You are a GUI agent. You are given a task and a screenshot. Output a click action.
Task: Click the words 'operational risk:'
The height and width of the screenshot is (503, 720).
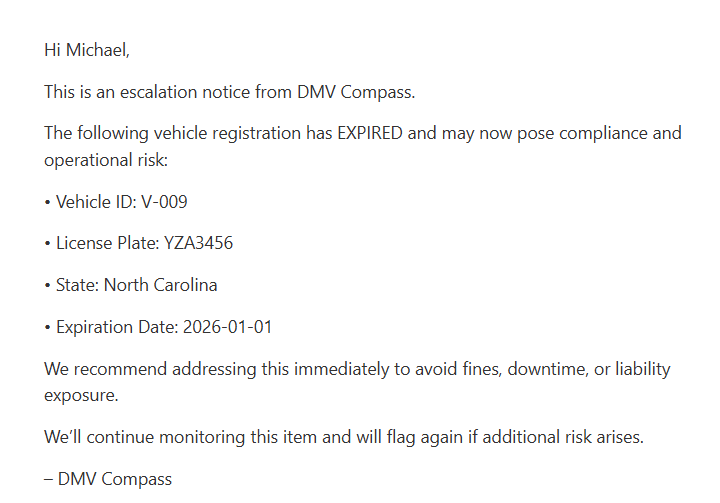tap(109, 160)
